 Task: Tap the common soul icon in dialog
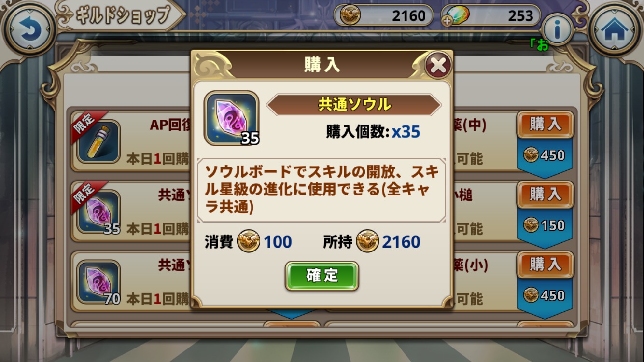231,118
